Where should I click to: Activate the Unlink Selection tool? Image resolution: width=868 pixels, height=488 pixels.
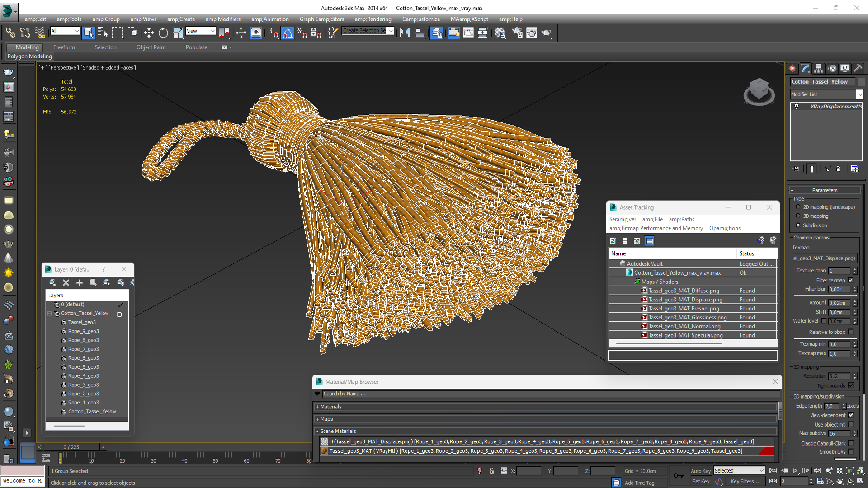pyautogui.click(x=25, y=33)
